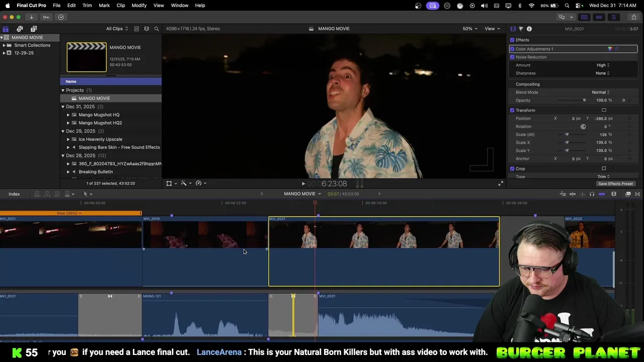Go back in timeline history arrow
The image size is (644, 362).
coord(262,194)
